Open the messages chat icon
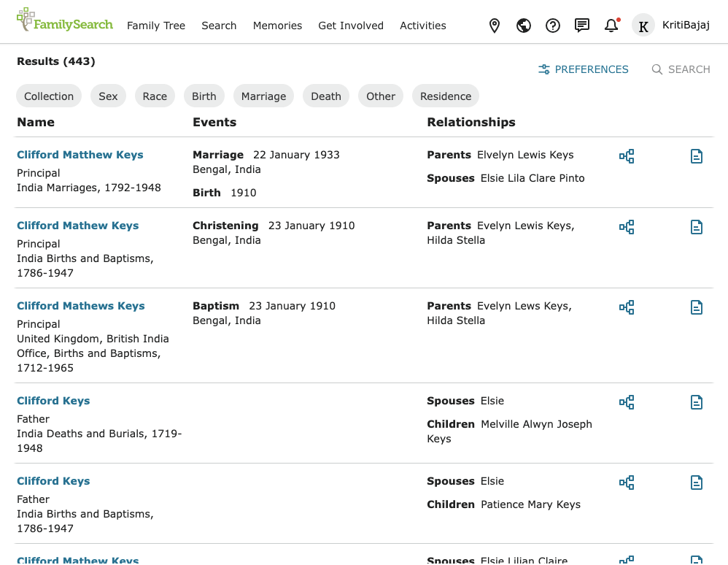The height and width of the screenshot is (565, 728). [582, 26]
